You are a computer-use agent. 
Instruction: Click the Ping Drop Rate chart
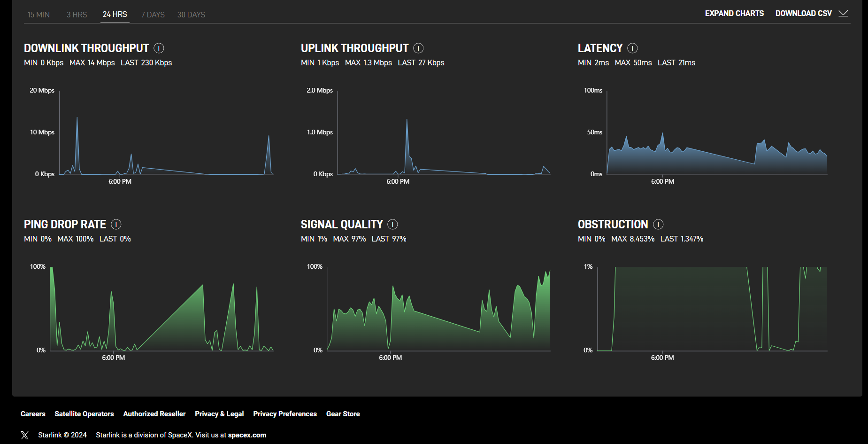pyautogui.click(x=161, y=309)
